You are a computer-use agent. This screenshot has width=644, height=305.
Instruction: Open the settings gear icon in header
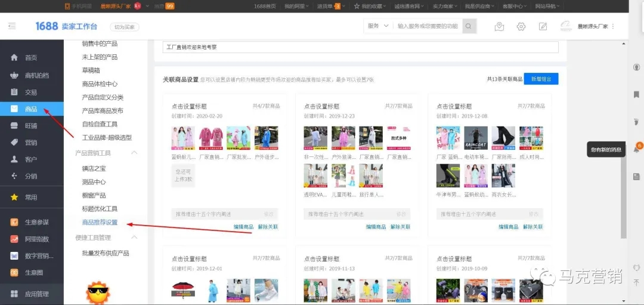[x=521, y=26]
